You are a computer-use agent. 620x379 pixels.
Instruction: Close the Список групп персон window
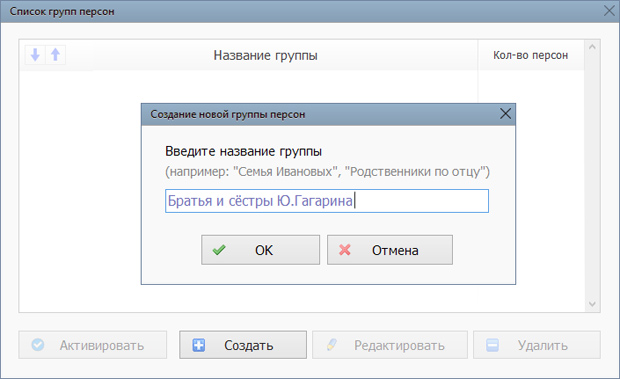pos(609,11)
